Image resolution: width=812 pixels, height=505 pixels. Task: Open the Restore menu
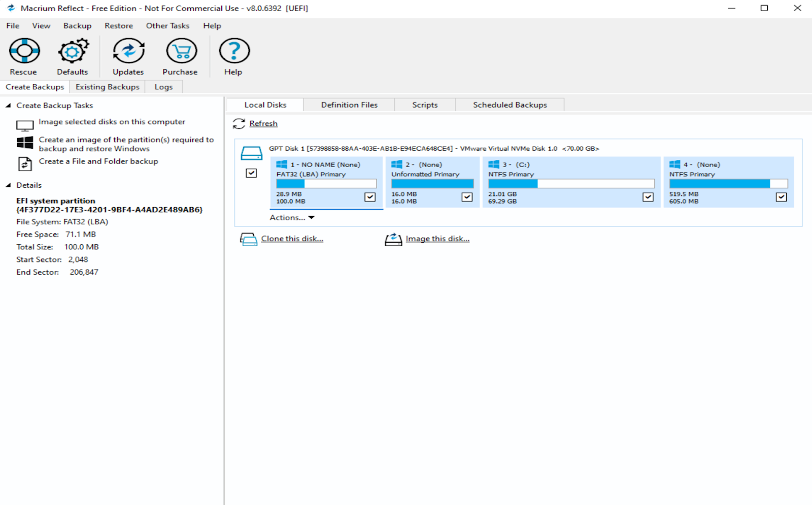tap(119, 26)
